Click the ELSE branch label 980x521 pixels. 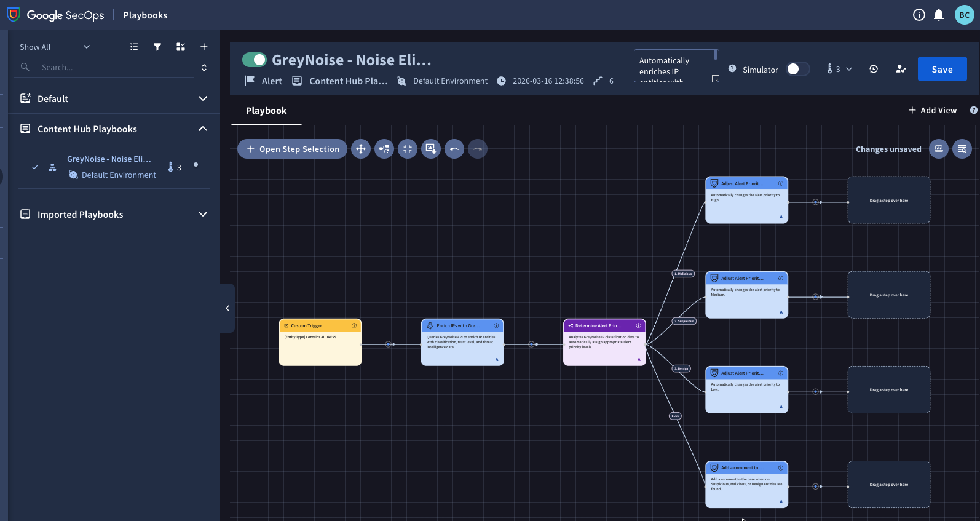coord(675,416)
